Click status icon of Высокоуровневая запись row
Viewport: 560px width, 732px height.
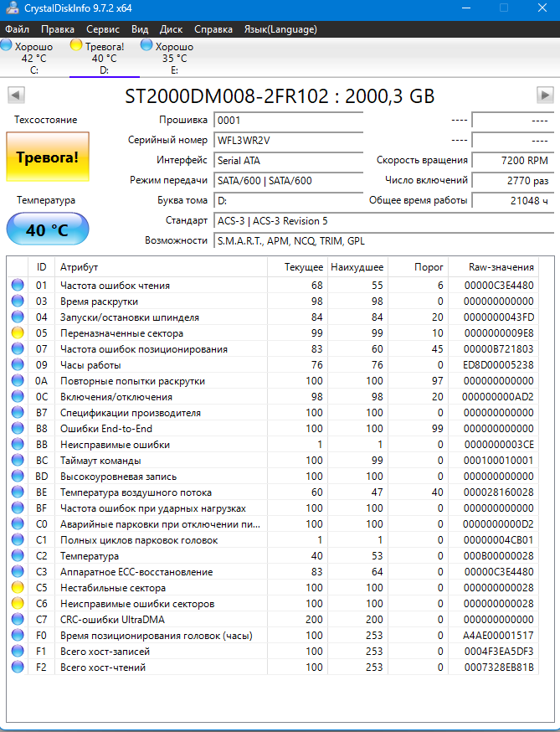tap(18, 477)
